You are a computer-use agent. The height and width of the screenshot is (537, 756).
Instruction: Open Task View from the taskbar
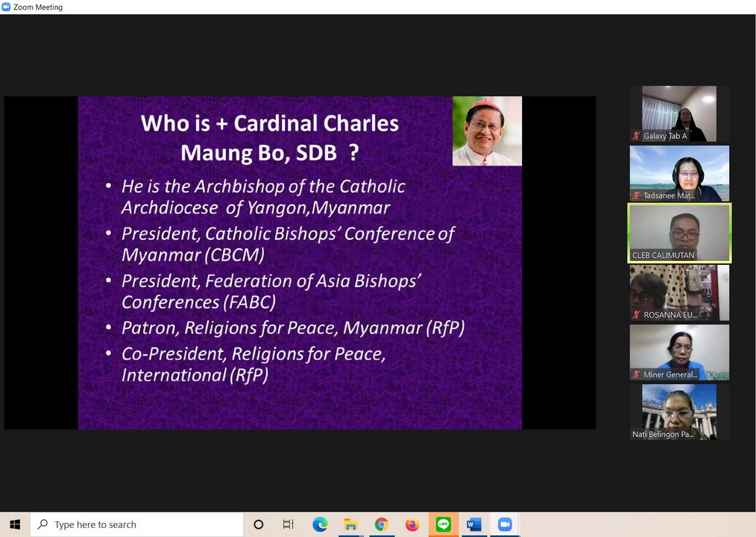(x=289, y=524)
